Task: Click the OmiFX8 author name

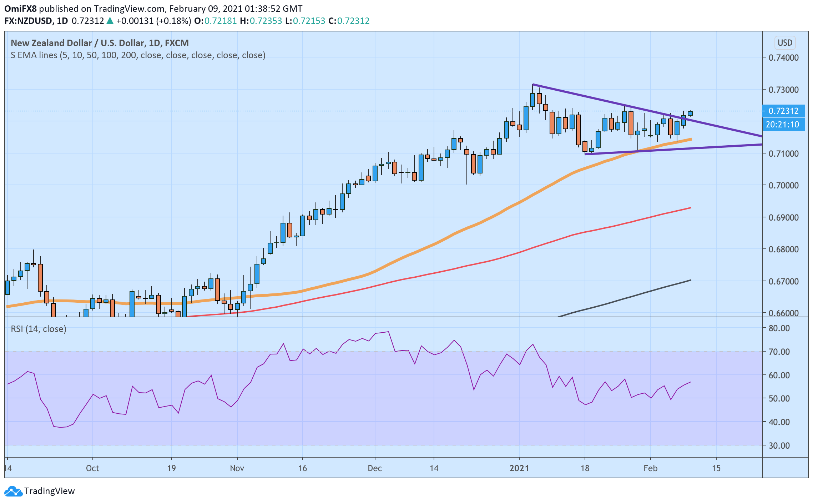Action: pyautogui.click(x=20, y=9)
